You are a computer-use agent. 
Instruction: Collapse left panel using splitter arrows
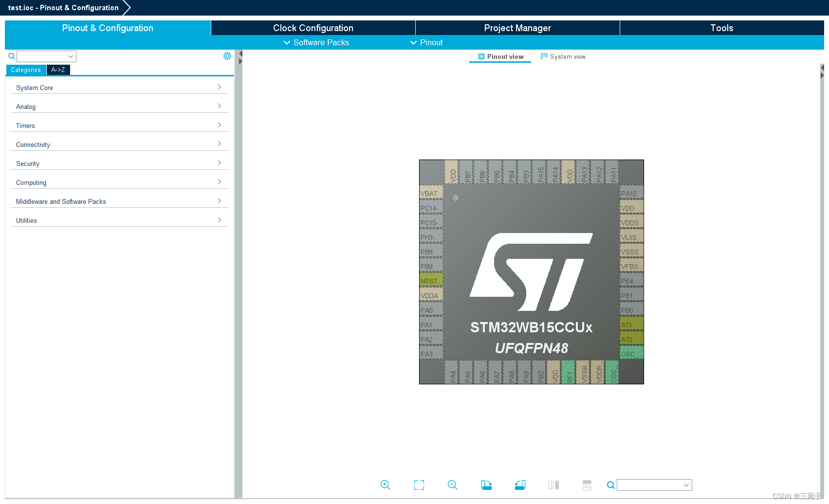[240, 57]
